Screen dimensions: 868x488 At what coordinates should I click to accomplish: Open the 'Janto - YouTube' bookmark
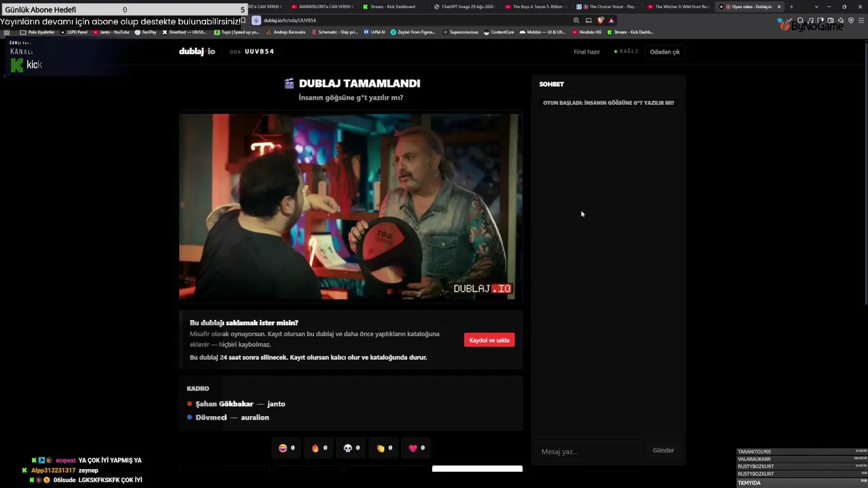coord(111,32)
